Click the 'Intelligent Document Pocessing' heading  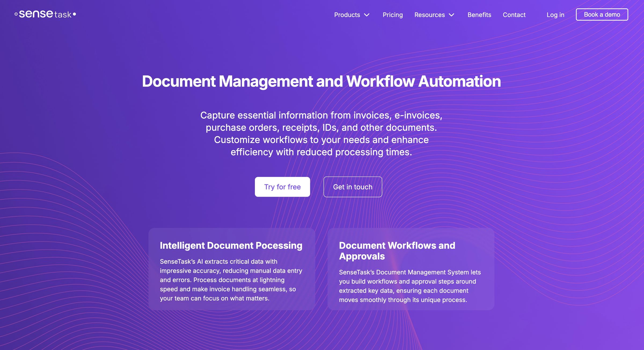231,245
